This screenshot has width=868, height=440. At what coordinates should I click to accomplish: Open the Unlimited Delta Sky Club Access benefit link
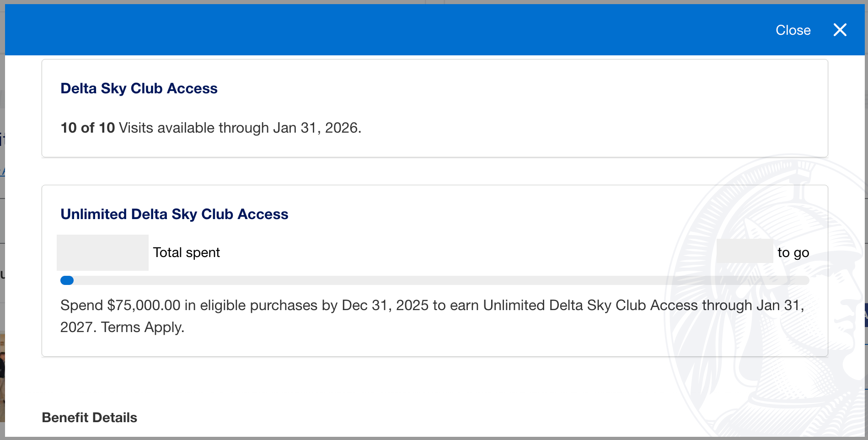174,214
